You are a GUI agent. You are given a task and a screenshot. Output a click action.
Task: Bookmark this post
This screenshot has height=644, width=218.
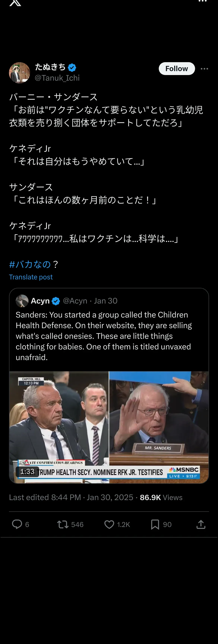point(155,524)
